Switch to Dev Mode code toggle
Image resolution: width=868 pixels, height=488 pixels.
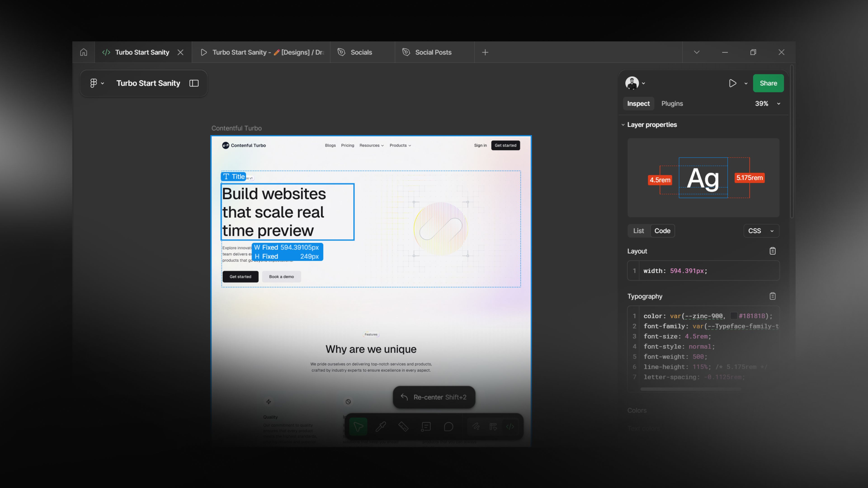[x=510, y=426]
